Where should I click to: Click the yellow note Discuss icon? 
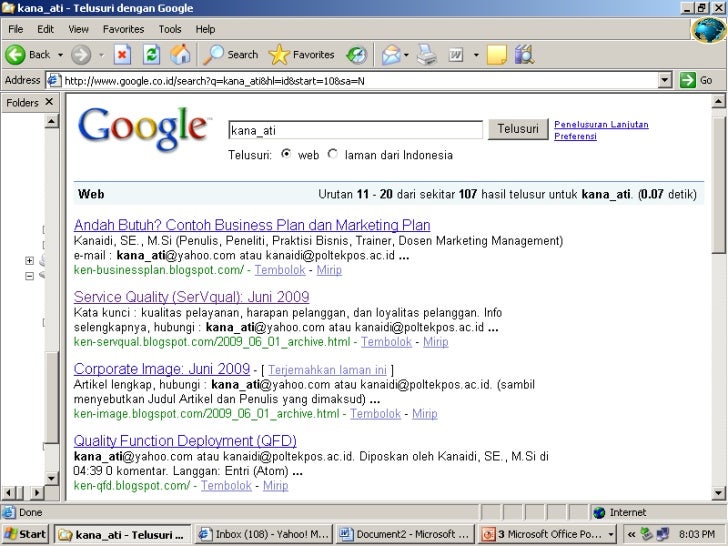(x=496, y=55)
